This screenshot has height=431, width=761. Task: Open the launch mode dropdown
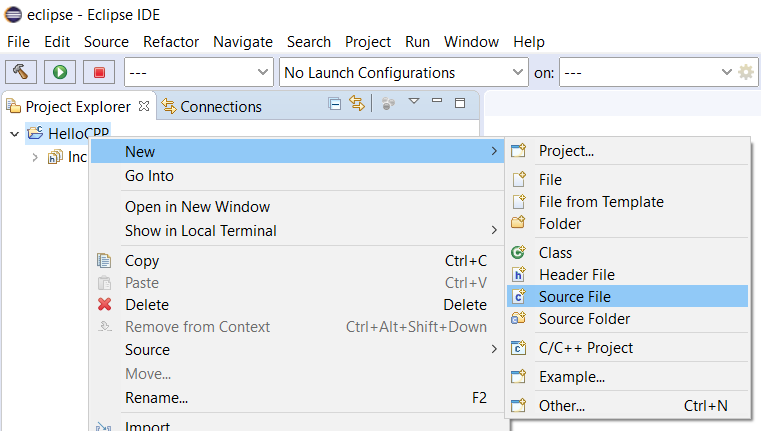199,72
